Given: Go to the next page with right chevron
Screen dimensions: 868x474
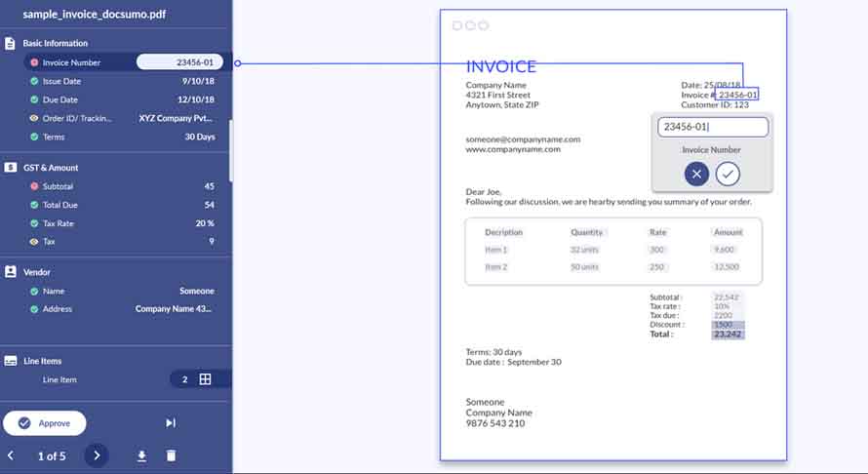Looking at the screenshot, I should 96,455.
